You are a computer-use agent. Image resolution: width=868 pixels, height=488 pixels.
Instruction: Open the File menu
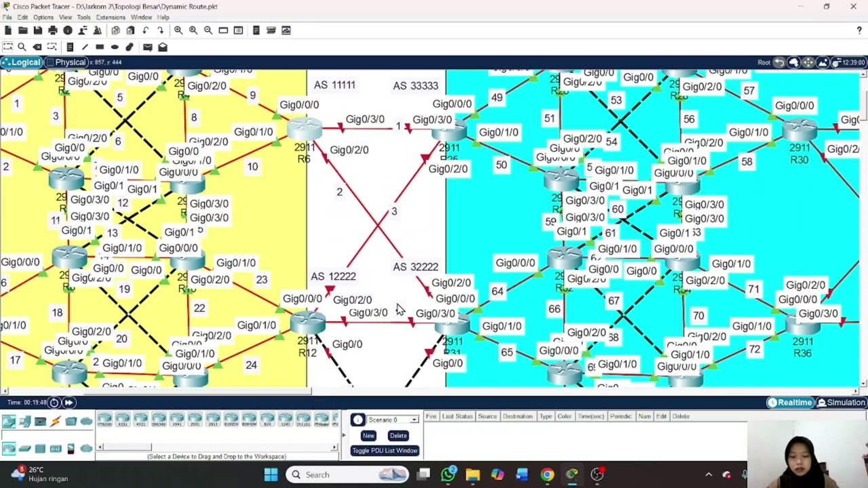click(x=7, y=17)
